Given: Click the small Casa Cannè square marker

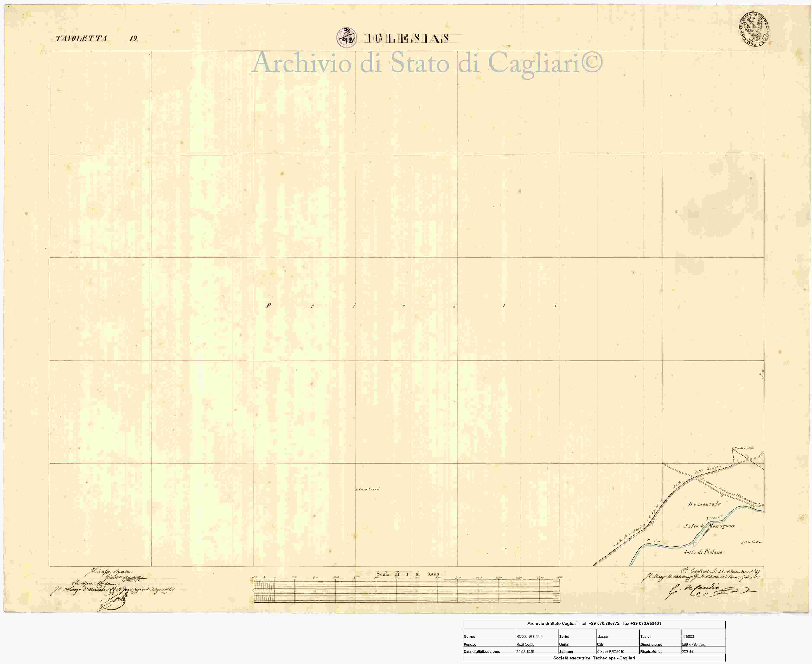Looking at the screenshot, I should click(x=356, y=490).
